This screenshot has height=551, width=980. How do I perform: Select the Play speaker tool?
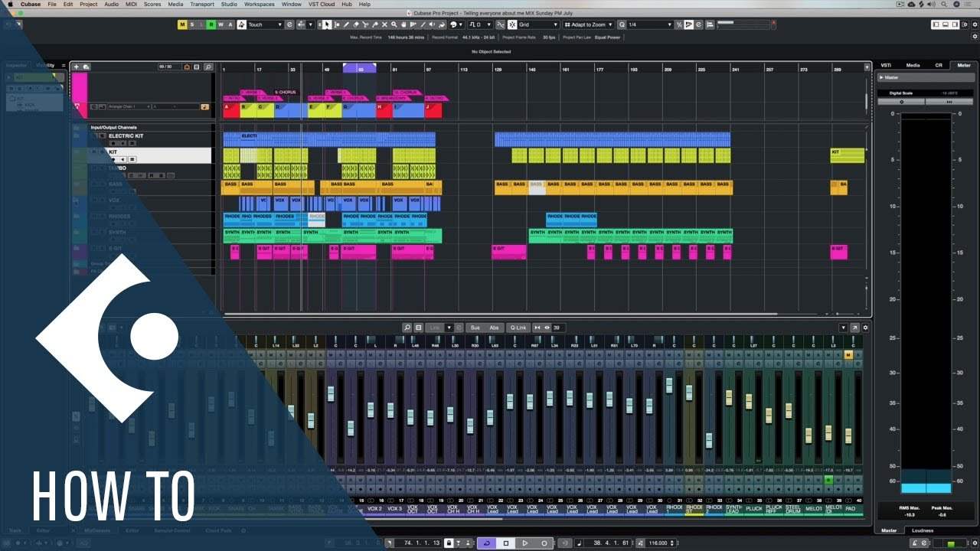pyautogui.click(x=432, y=24)
